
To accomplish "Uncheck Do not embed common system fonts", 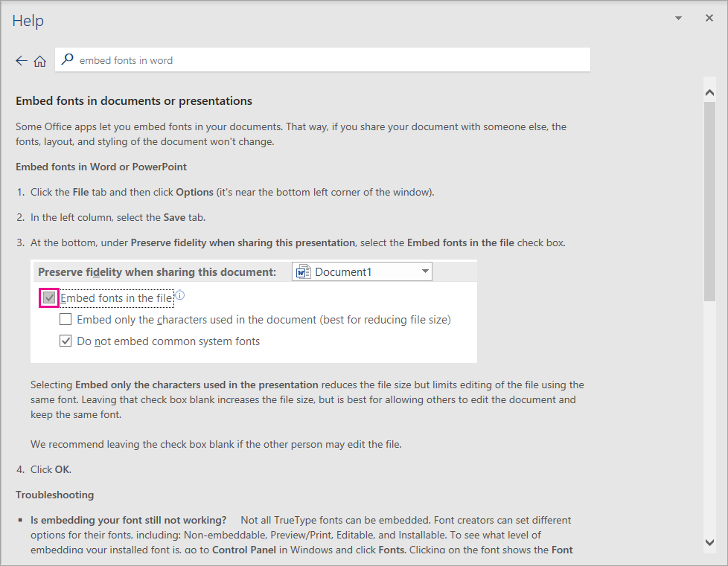I will 66,341.
